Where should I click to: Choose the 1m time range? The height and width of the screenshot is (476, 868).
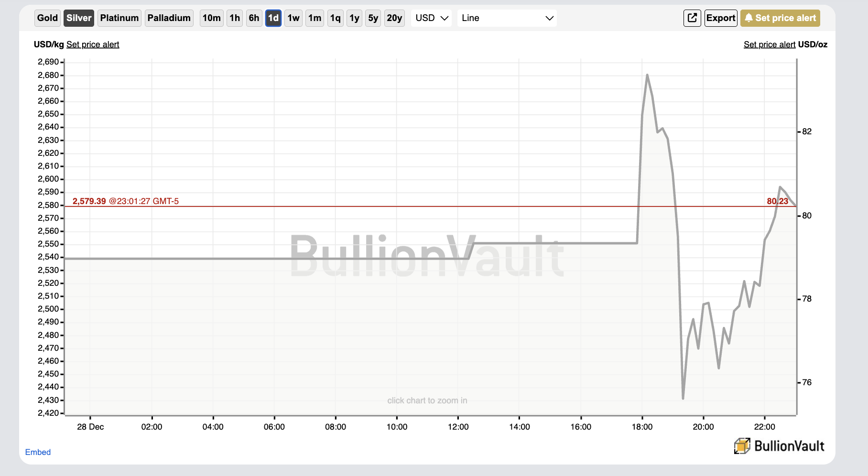315,18
